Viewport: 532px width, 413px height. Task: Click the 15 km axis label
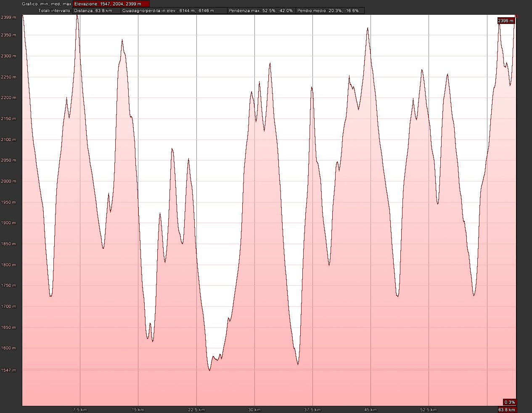click(138, 410)
